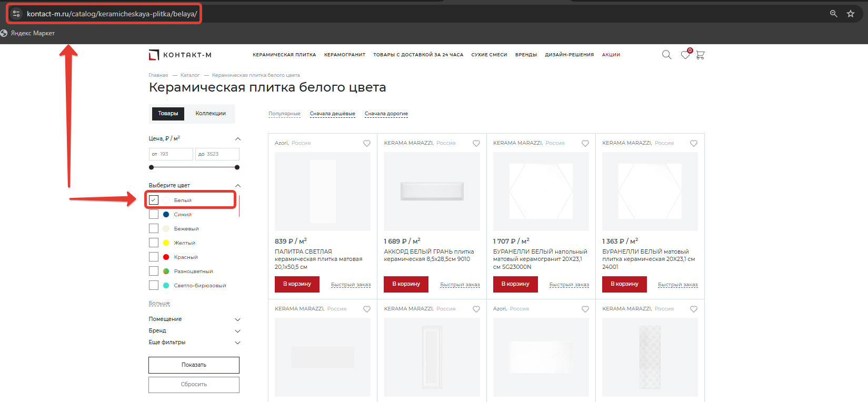
Task: Switch to Коллекции tab
Action: click(x=211, y=114)
